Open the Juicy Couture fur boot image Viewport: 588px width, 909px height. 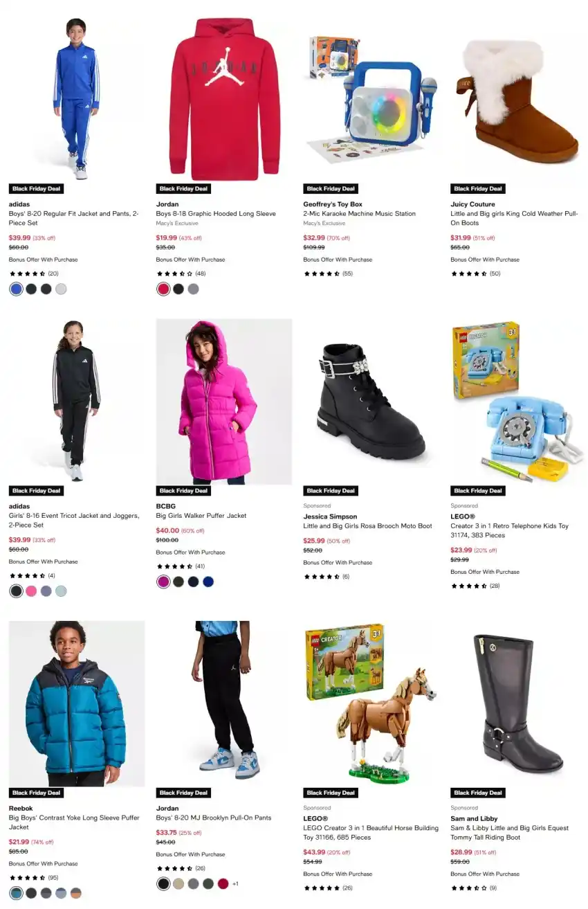pos(517,98)
